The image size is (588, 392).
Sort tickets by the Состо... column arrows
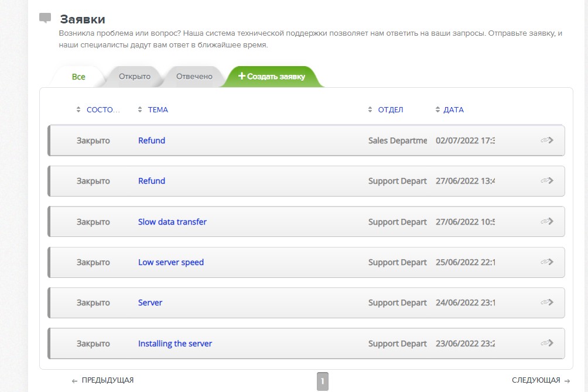[78, 109]
